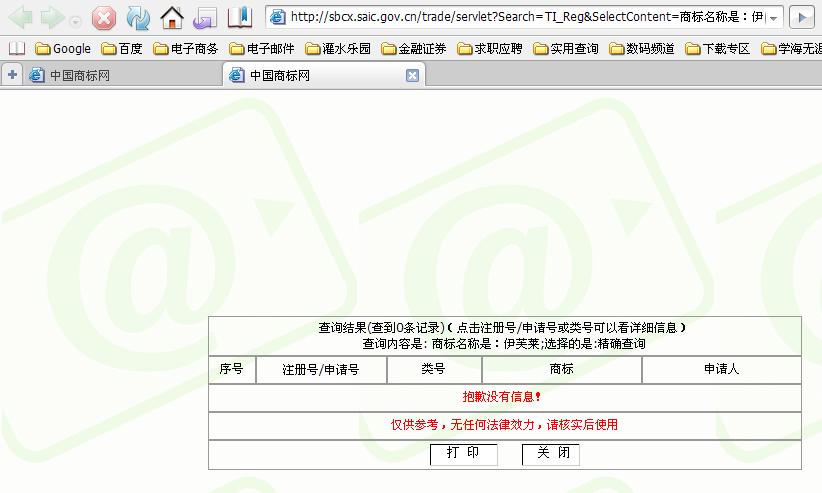Go to the Home page icon
The image size is (822, 493).
[x=172, y=18]
